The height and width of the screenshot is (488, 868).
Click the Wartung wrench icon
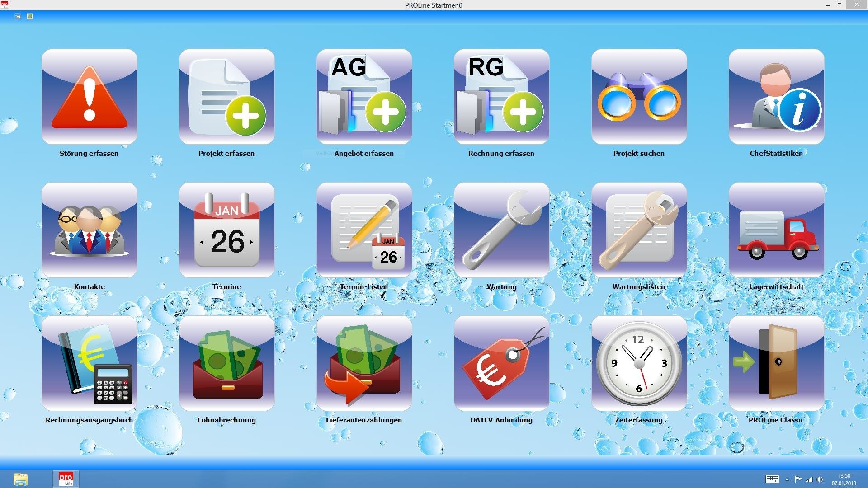pos(502,230)
